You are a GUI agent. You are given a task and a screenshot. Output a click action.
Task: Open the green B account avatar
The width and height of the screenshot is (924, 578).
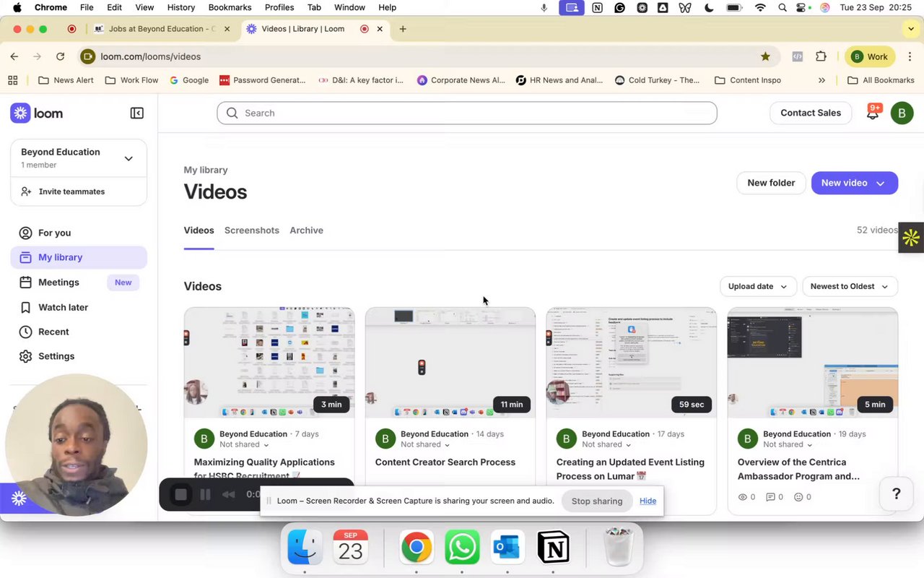[902, 113]
